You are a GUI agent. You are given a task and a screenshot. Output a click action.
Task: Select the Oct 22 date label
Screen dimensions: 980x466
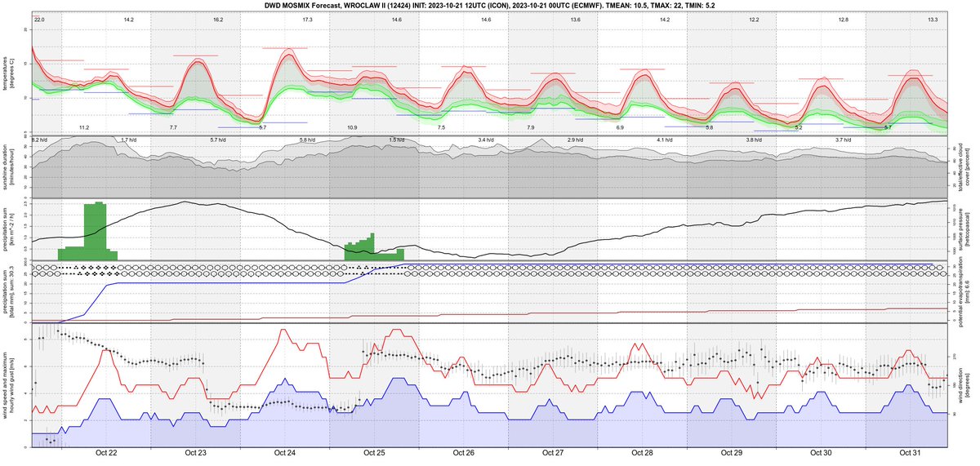point(106,453)
